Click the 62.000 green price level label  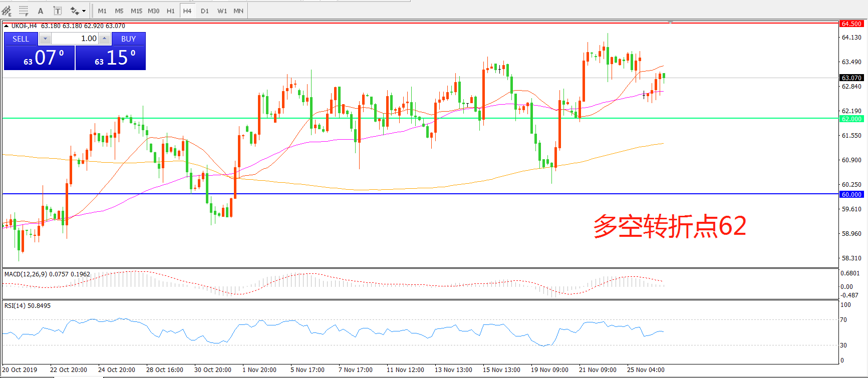[x=851, y=119]
